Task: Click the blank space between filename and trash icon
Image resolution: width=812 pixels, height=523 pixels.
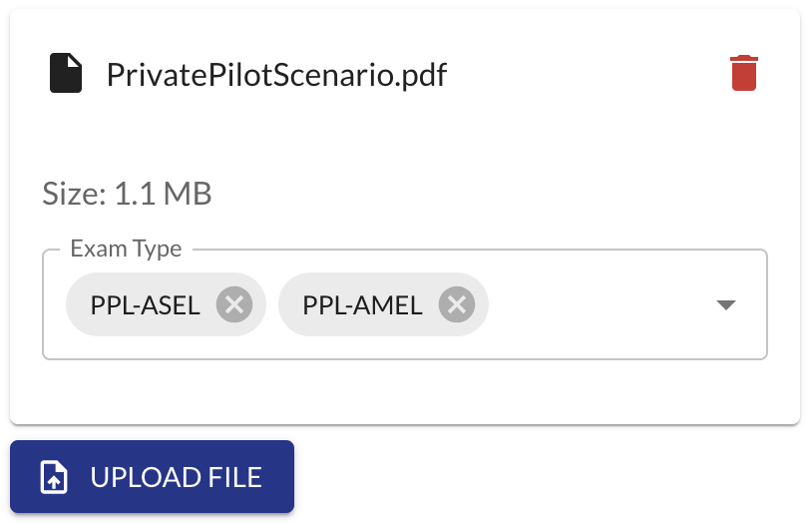Action: [x=589, y=75]
